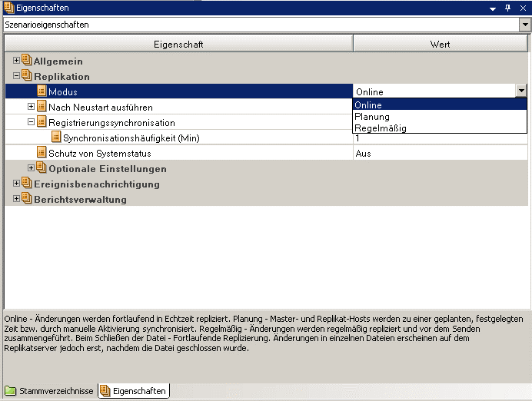Pin the Eigenschaften panel
The height and width of the screenshot is (401, 532).
[x=507, y=7]
